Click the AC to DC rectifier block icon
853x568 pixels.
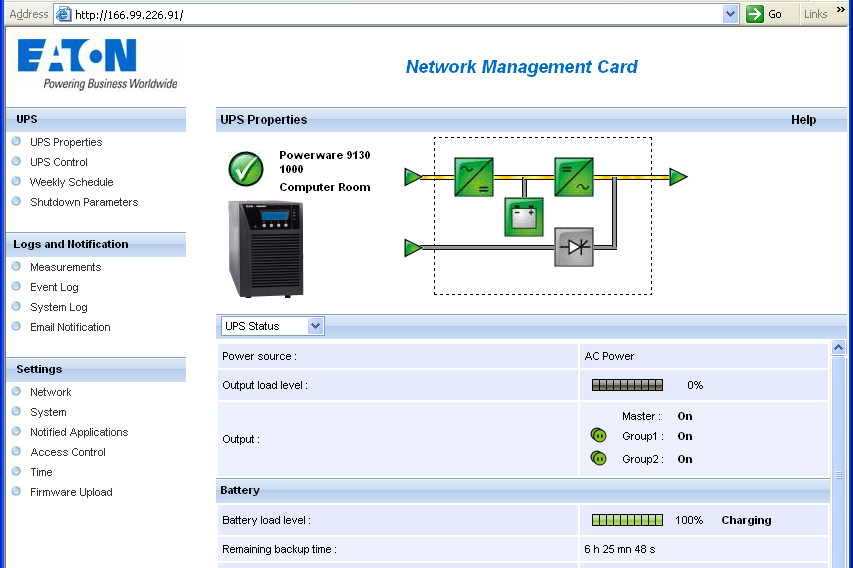(x=474, y=177)
